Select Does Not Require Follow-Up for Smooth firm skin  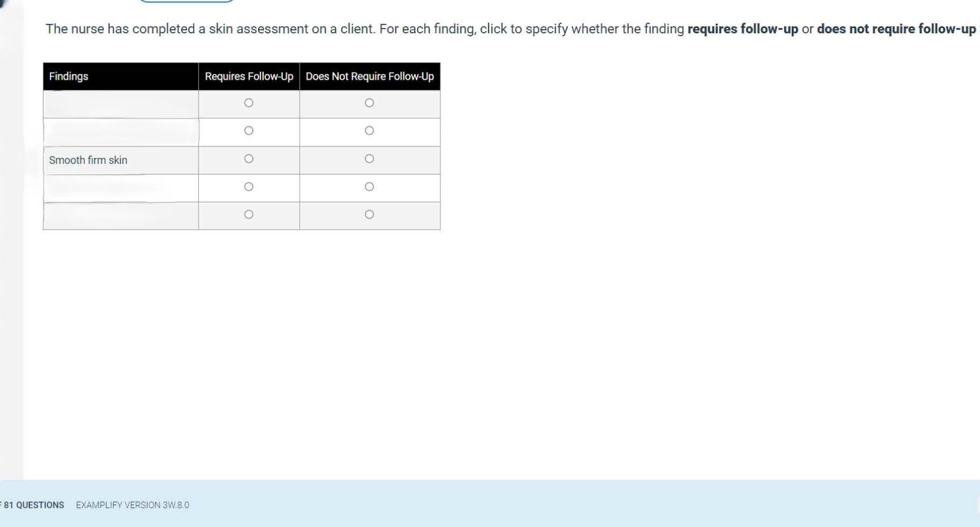pos(369,159)
